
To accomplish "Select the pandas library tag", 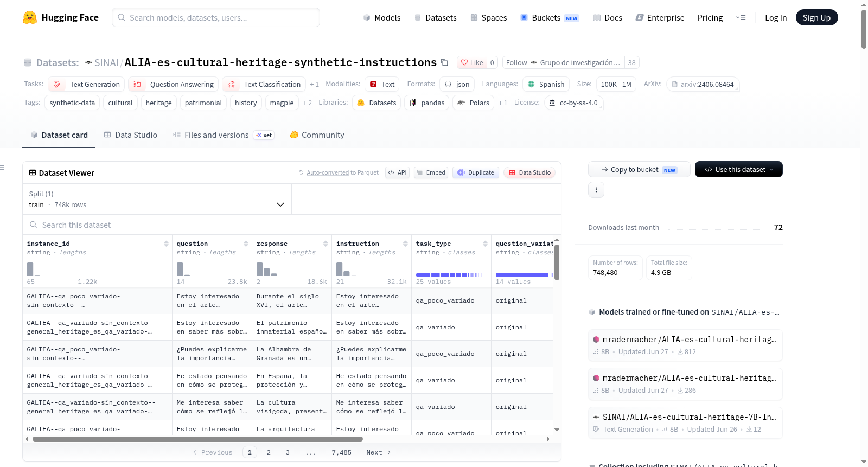I will [x=427, y=103].
